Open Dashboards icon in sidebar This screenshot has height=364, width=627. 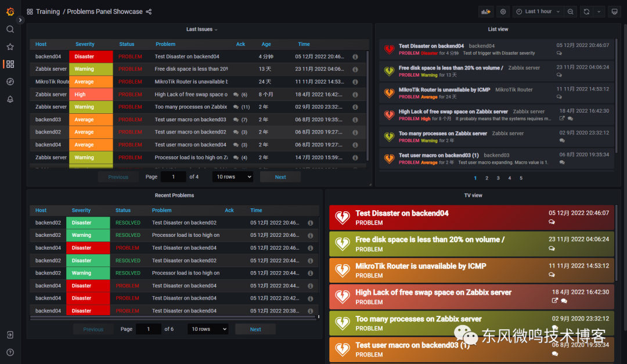pos(10,64)
